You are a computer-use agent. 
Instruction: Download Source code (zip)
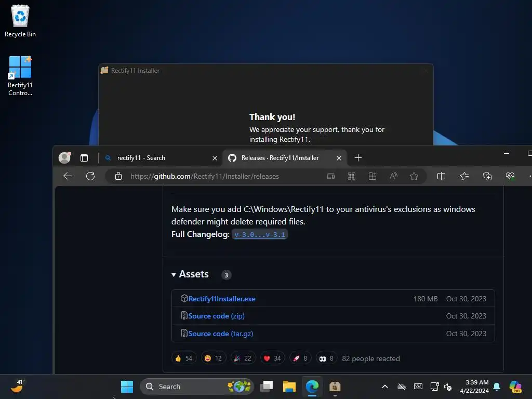click(216, 316)
